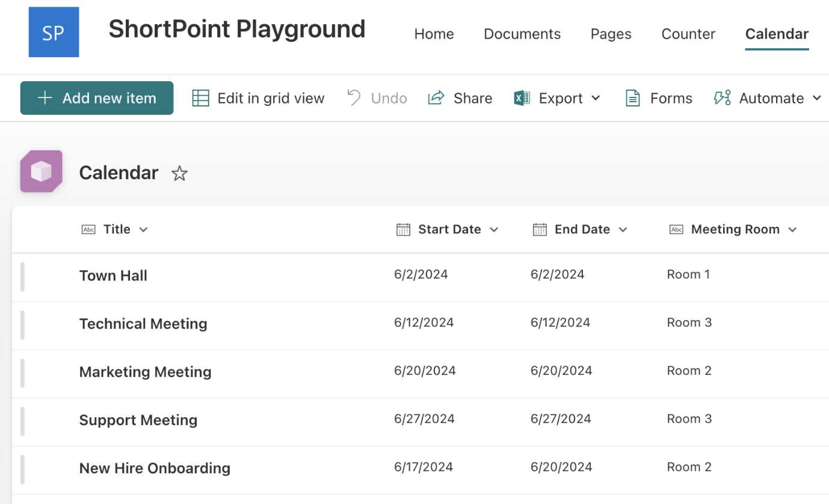829x504 pixels.
Task: Click Town Hall end date 6/2/2024
Action: 557,274
